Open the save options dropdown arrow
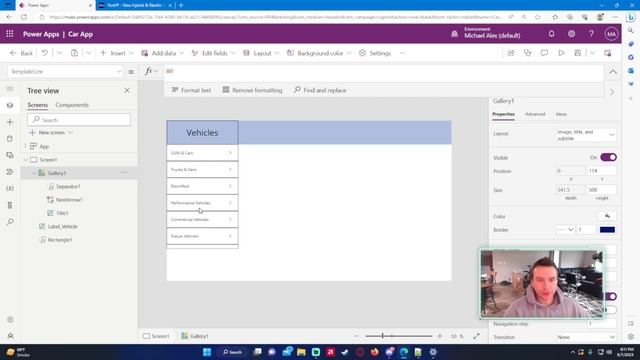640x360 pixels. click(x=592, y=53)
